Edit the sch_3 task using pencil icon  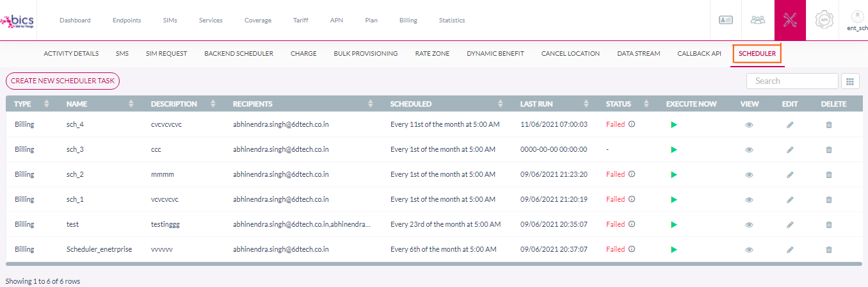point(790,149)
